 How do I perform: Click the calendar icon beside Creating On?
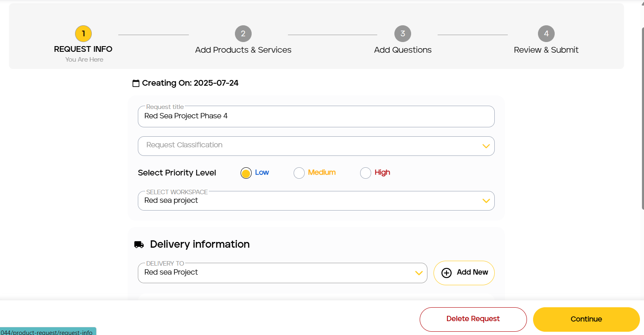click(136, 83)
